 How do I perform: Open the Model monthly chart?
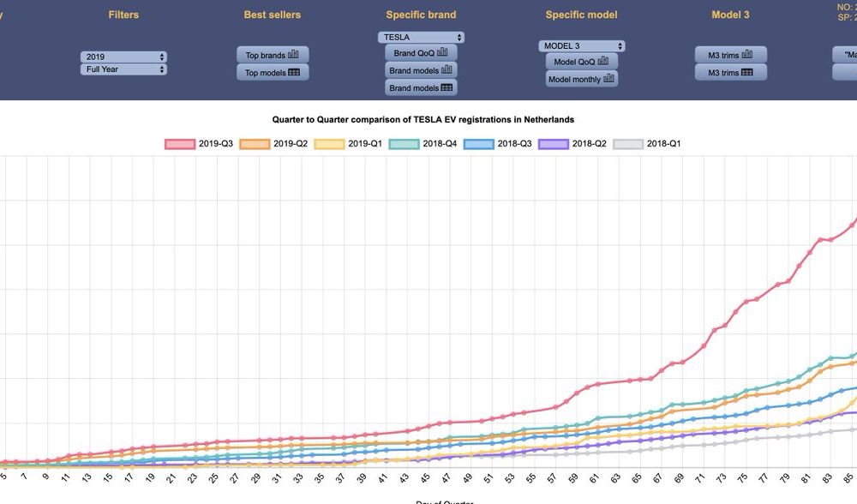(x=582, y=79)
